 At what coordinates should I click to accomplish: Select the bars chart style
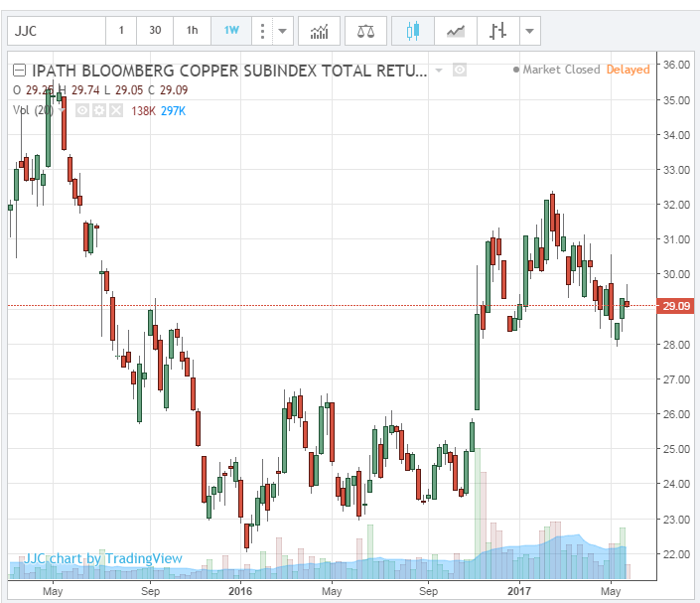(x=497, y=31)
